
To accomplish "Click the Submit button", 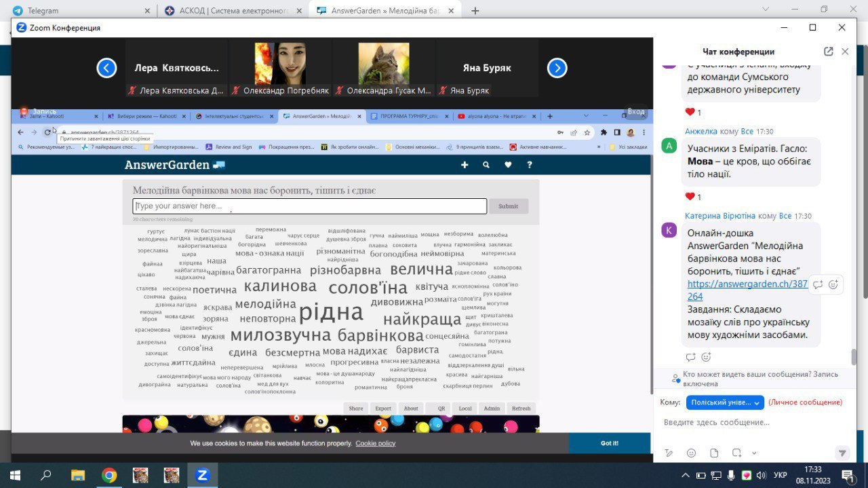I will coord(508,206).
